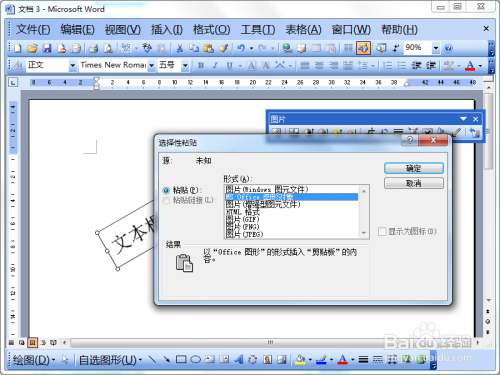Switch to Normal view at bottom left
500x375 pixels.
pos(11,342)
